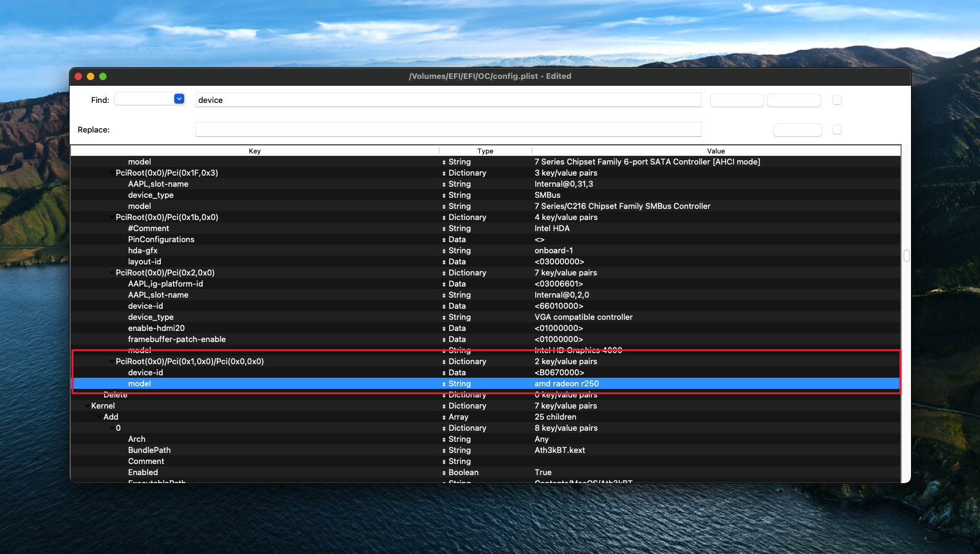The image size is (980, 554).
Task: Click the Find field containing 'device'
Action: 448,100
